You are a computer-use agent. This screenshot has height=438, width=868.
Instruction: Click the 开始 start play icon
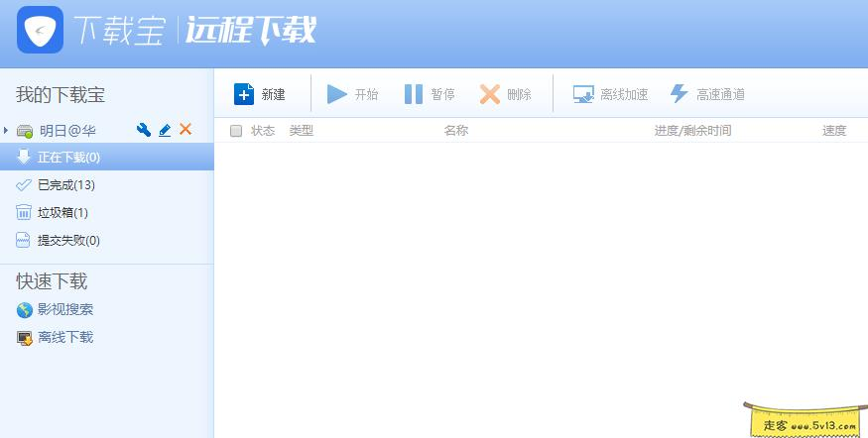(336, 94)
